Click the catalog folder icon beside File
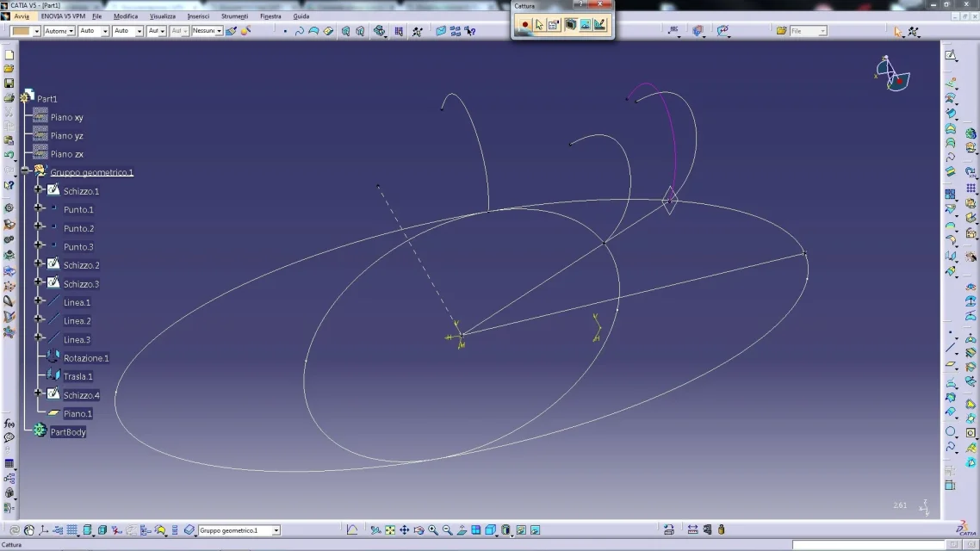The width and height of the screenshot is (980, 551). click(781, 31)
